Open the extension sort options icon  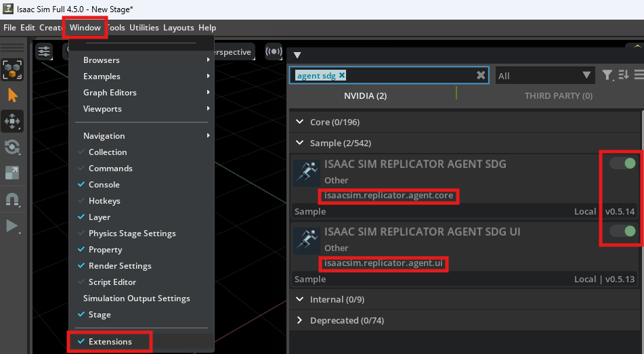(624, 74)
